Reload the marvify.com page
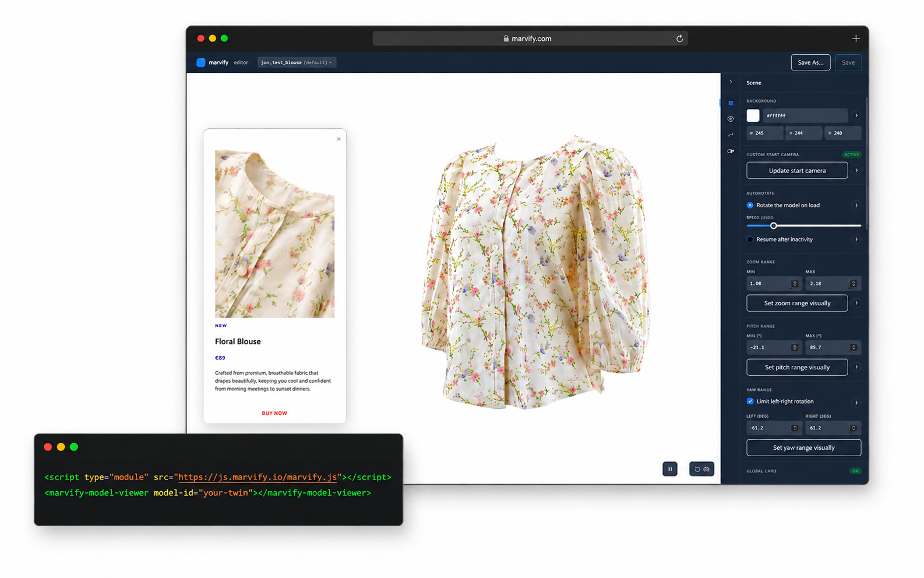Screen dimensions: 924x578 coord(679,38)
